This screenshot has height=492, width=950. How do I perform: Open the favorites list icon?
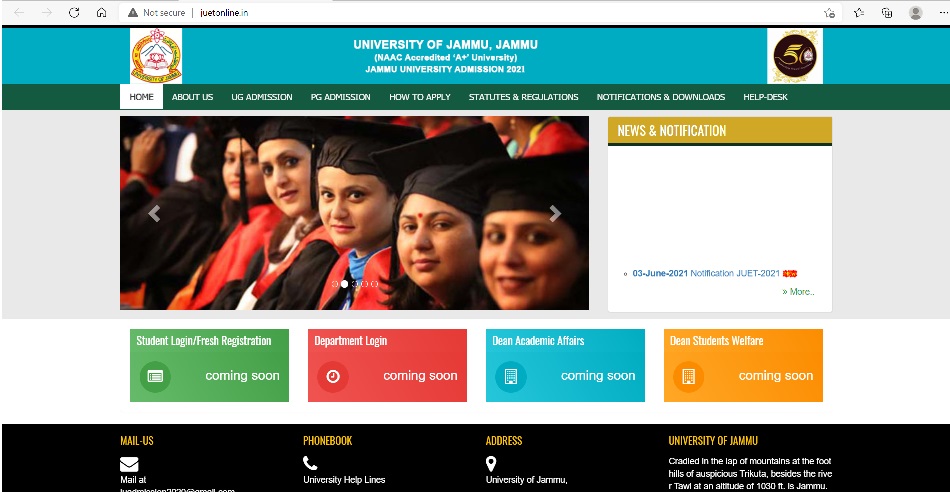[859, 13]
